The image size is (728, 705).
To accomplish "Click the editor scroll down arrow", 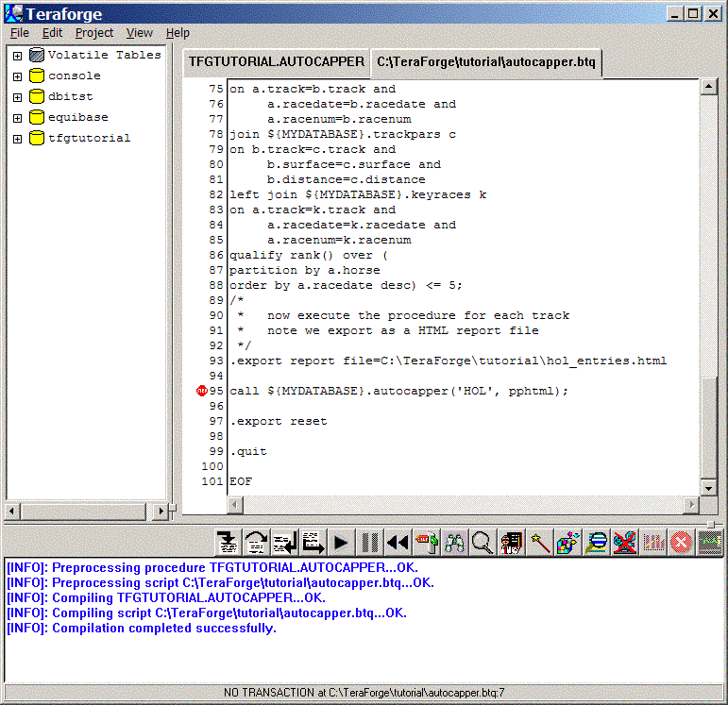I will pyautogui.click(x=708, y=488).
